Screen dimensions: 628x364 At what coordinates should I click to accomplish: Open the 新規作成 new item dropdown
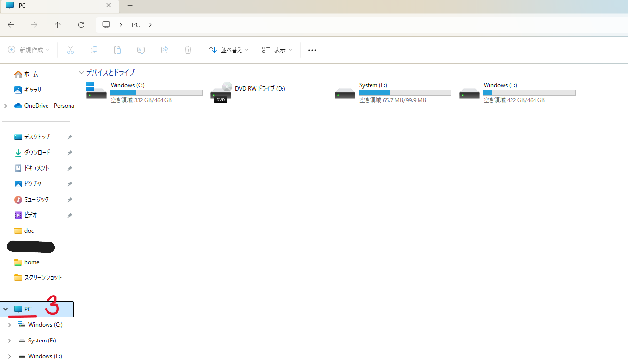29,50
